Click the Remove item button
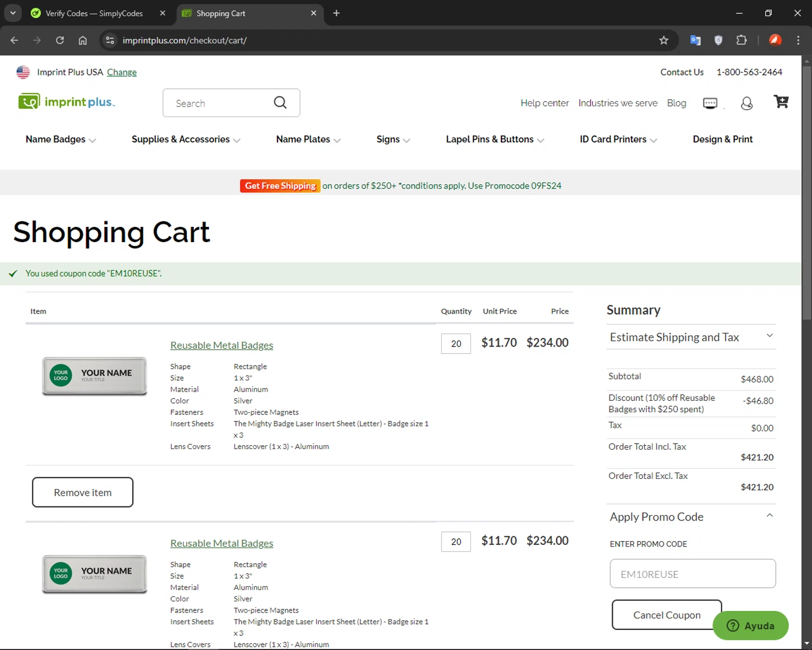The width and height of the screenshot is (812, 650). coord(83,492)
